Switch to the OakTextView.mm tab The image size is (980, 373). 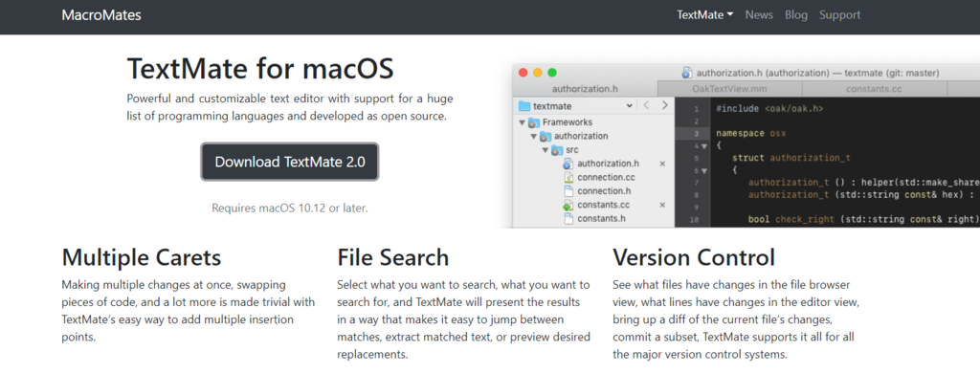(729, 89)
